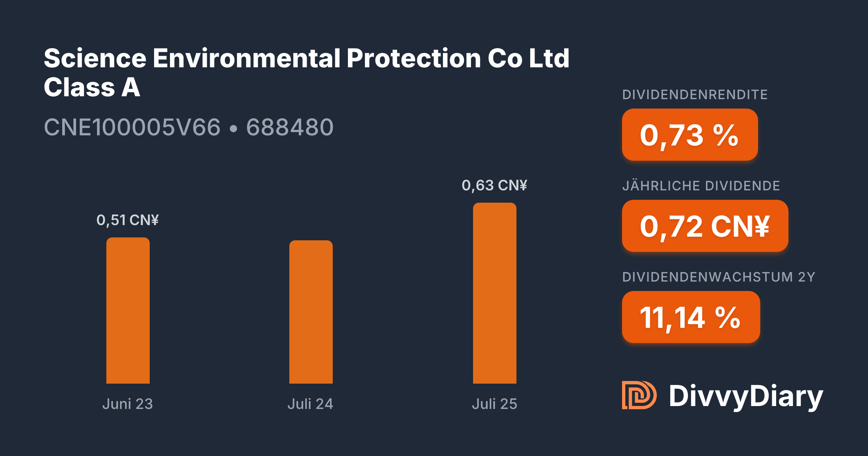Screen dimensions: 868x456
Task: Click the Class A text in the title
Action: 92,88
